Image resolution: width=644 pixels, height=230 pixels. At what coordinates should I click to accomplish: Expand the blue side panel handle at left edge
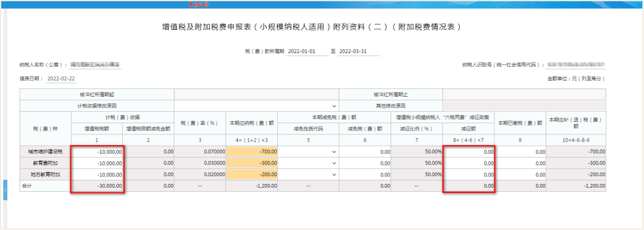pyautogui.click(x=5, y=190)
